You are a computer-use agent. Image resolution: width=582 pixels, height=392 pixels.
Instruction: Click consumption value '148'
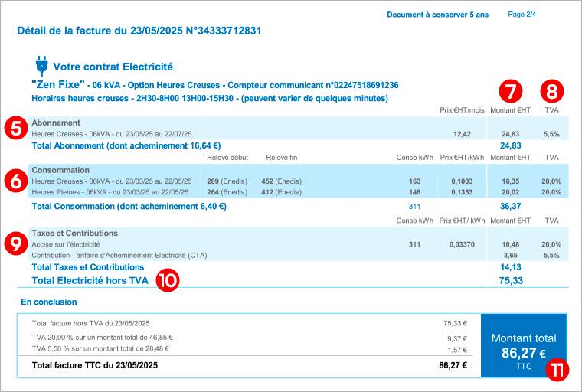click(x=414, y=192)
